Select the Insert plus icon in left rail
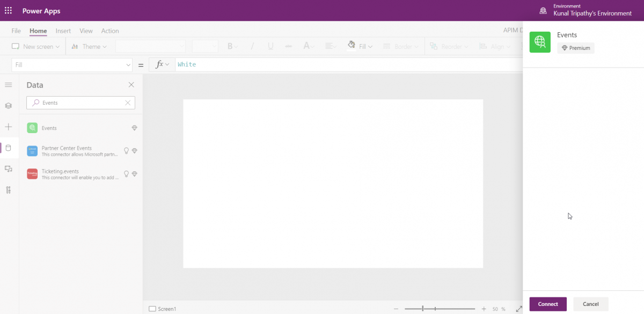 point(8,127)
